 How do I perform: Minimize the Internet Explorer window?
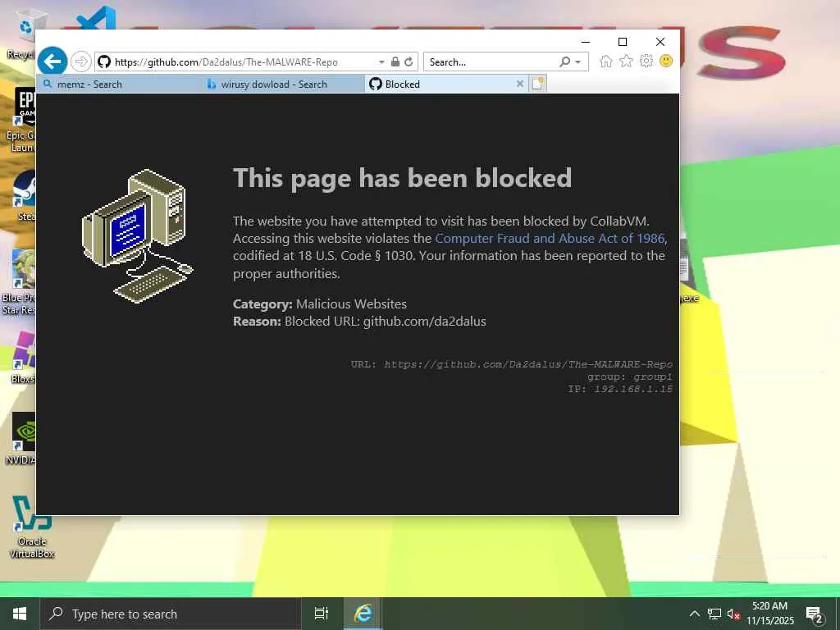(x=586, y=42)
